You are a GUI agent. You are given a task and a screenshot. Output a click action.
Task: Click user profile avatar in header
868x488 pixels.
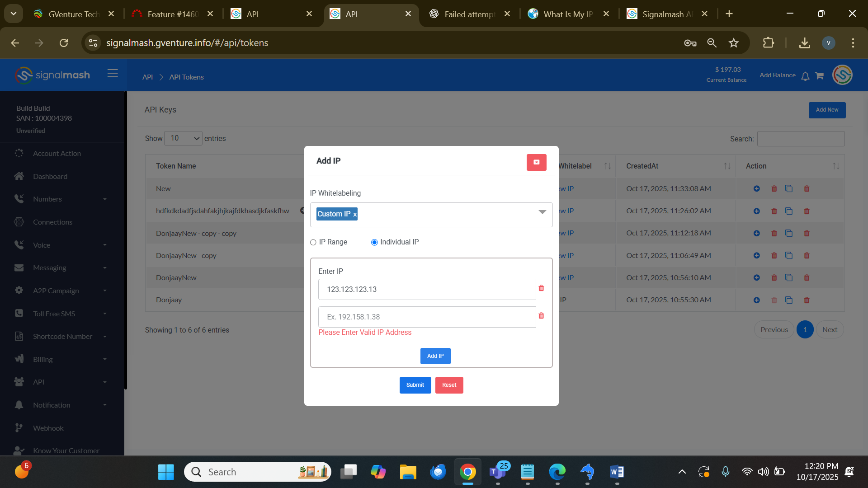(x=842, y=75)
